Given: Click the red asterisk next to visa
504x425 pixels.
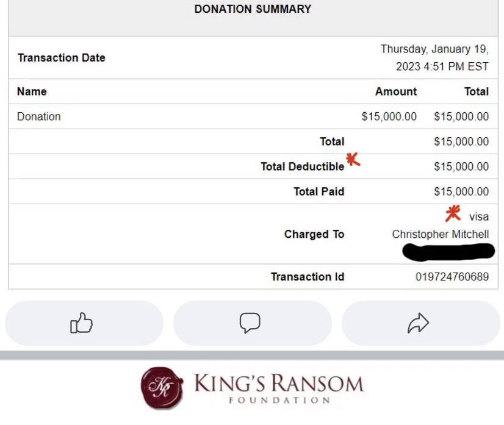Looking at the screenshot, I should pos(453,213).
